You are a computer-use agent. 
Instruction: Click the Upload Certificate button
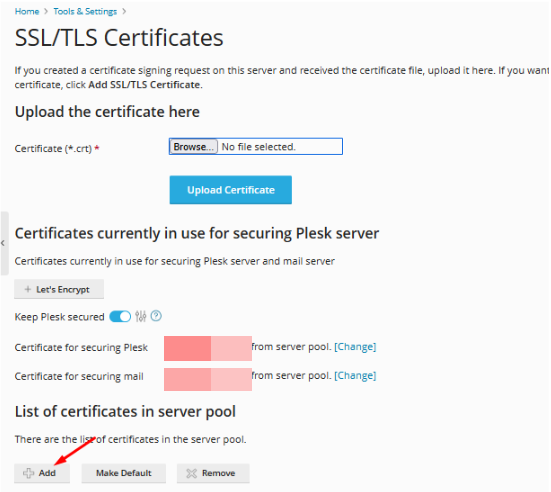[x=231, y=190]
